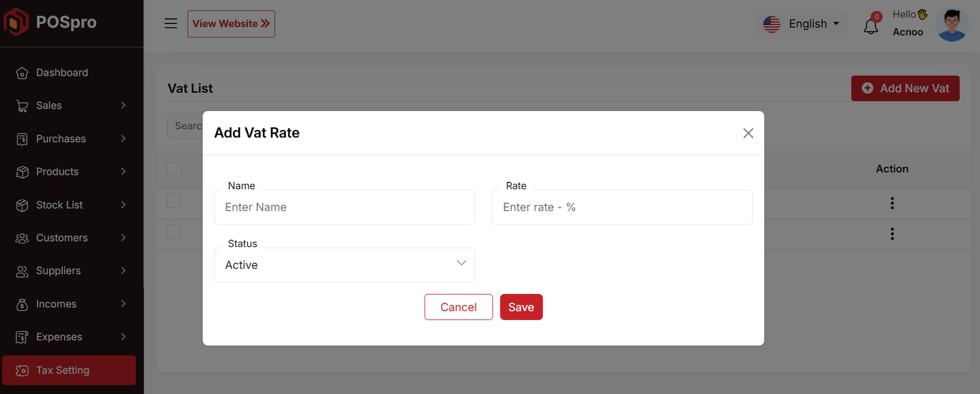This screenshot has width=980, height=394.
Task: Save the new vat rate
Action: click(x=521, y=307)
